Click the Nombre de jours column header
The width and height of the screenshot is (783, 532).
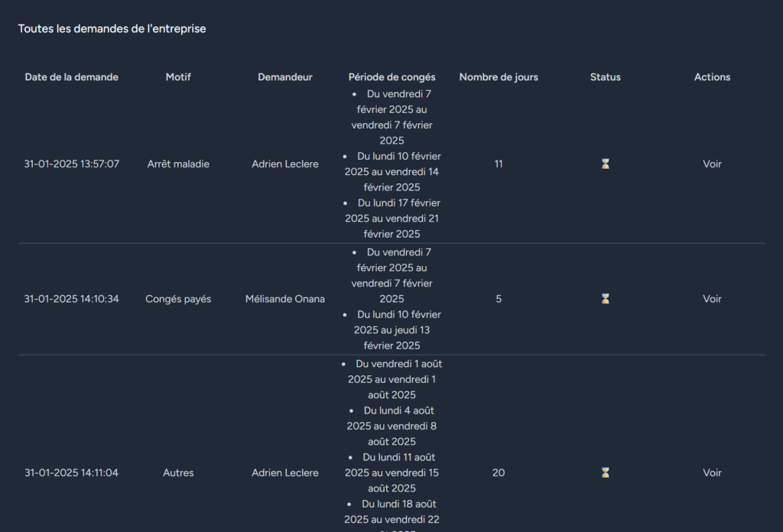499,77
